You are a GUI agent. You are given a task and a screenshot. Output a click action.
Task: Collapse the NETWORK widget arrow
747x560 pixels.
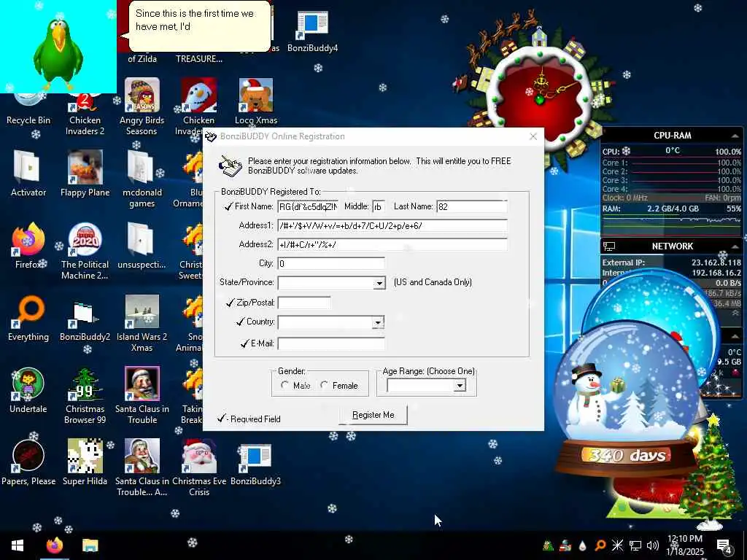point(735,246)
